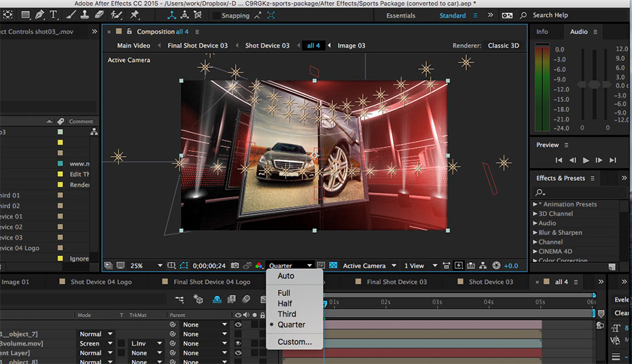Open the 25% magnification dropdown
The height and width of the screenshot is (364, 632).
147,266
